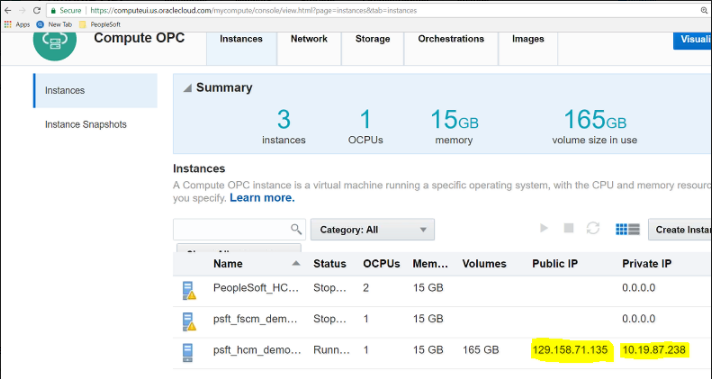Sort by the Volumes column header
Viewport: 712px width, 379px height.
484,264
